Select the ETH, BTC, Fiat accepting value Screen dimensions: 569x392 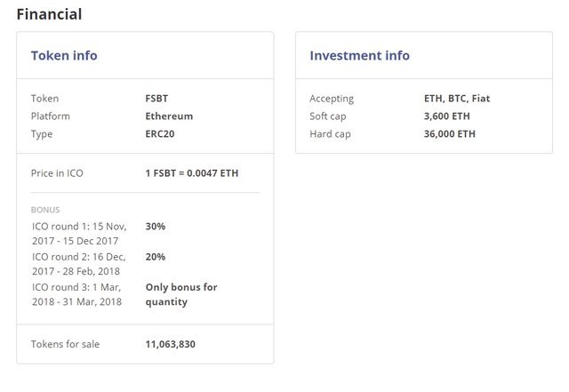[457, 99]
